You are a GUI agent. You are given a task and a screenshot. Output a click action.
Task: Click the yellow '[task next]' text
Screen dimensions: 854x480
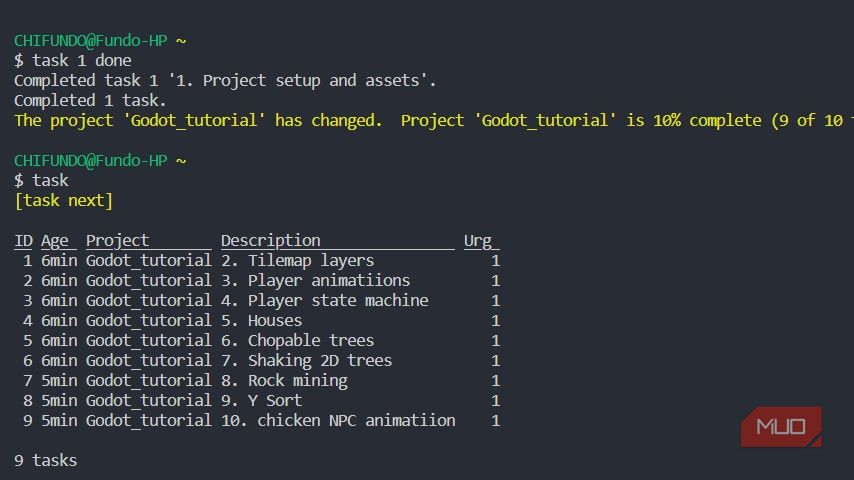coord(63,200)
